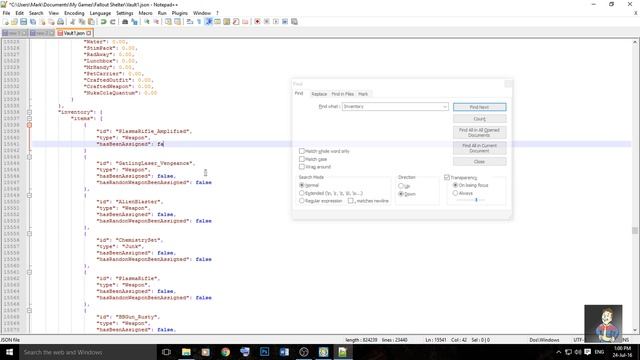Open Chrome from the taskbar
This screenshot has width=640, height=360.
(x=225, y=352)
